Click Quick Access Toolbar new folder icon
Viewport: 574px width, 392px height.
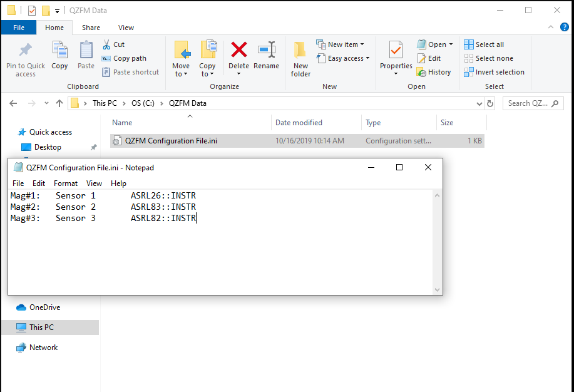(46, 11)
